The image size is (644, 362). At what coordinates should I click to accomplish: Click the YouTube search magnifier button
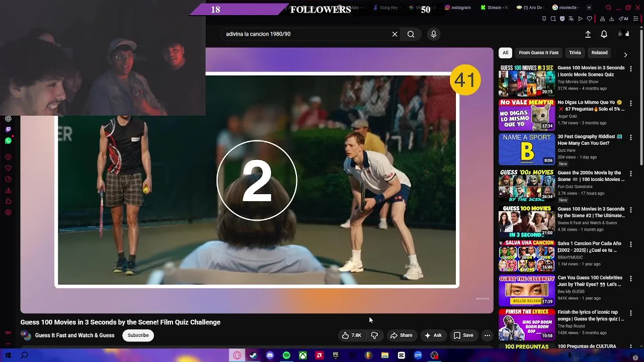[x=411, y=34]
